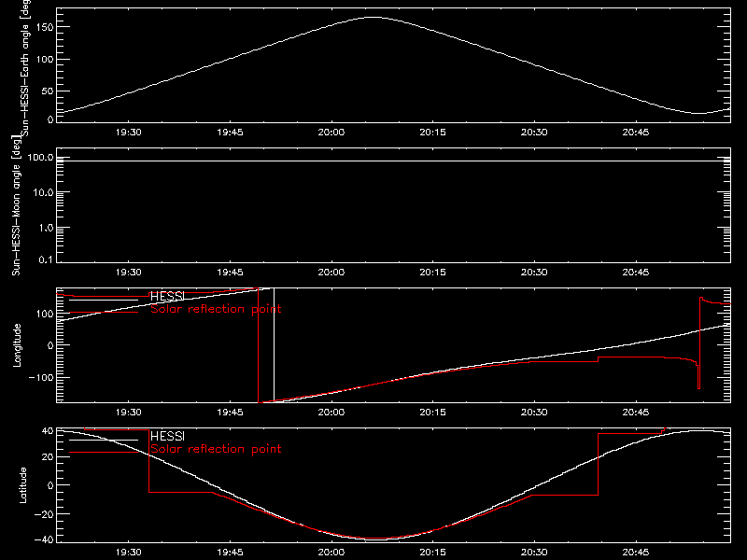This screenshot has height=560, width=747.
Task: Click the 100 tick label on Earth angle plot
Action: tap(45, 60)
